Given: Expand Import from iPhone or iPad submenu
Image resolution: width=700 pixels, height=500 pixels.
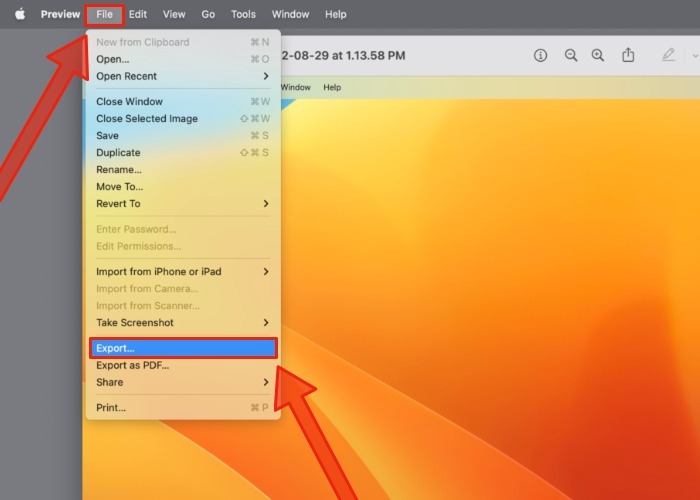Looking at the screenshot, I should click(183, 272).
